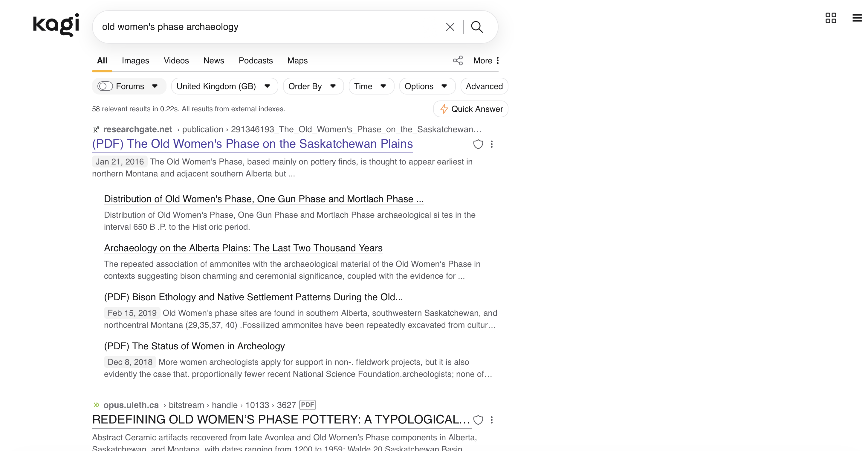This screenshot has width=868, height=451.
Task: Click inside the search query field
Action: pyautogui.click(x=270, y=27)
